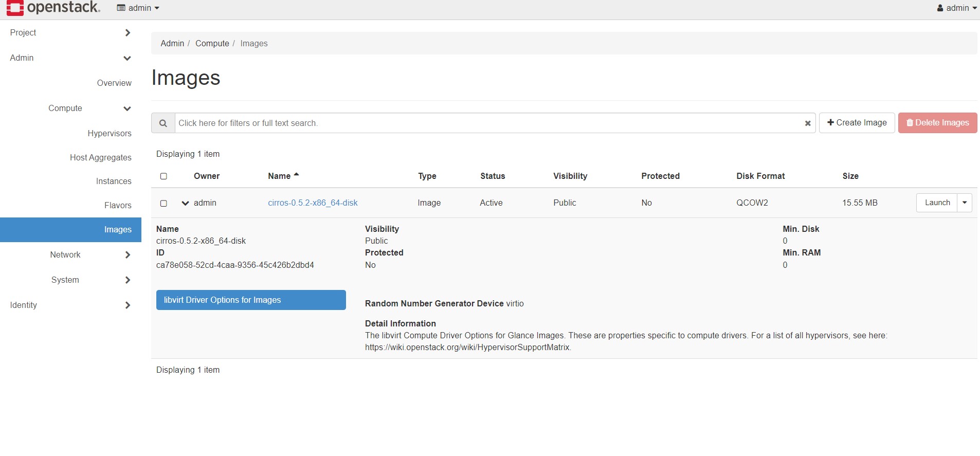The width and height of the screenshot is (980, 456).
Task: Open the Instances sidebar item
Action: pos(114,181)
